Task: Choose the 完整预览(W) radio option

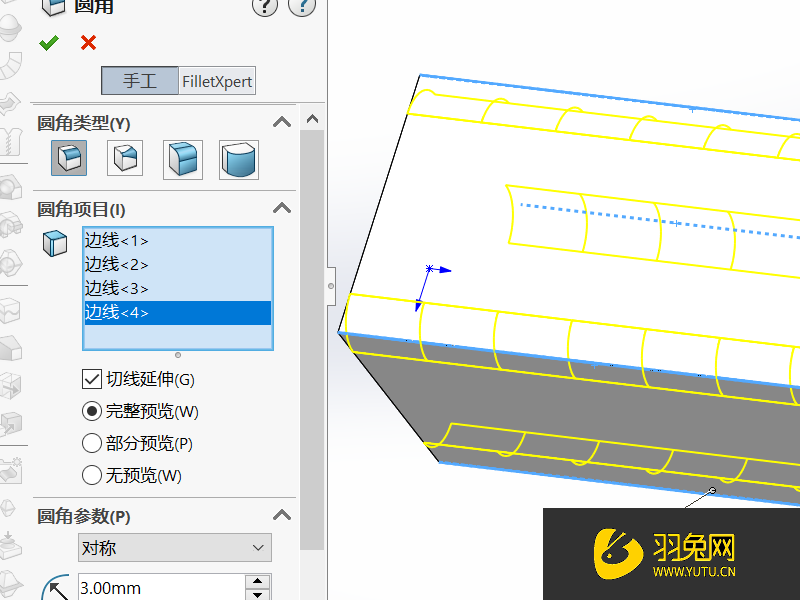Action: (91, 411)
